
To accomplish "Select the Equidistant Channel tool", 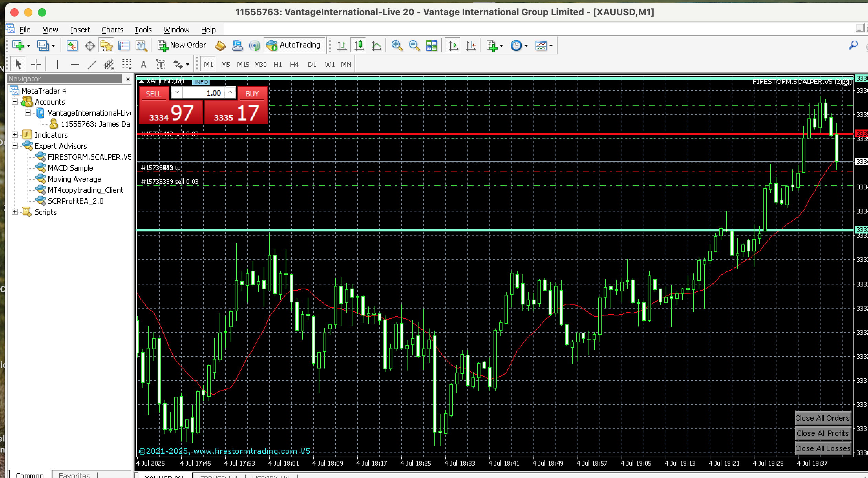I will coord(109,64).
